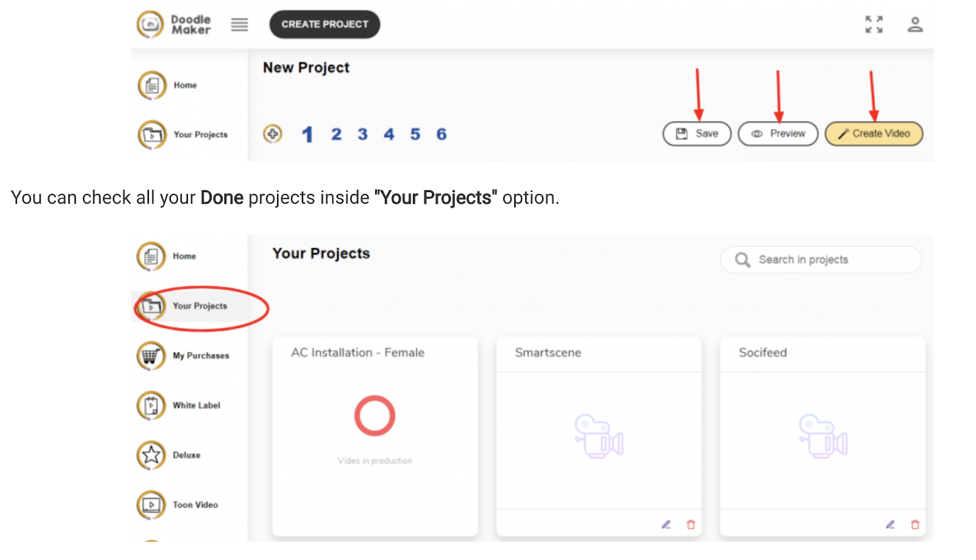This screenshot has height=560, width=976.
Task: Click the Create Video button
Action: pyautogui.click(x=874, y=134)
